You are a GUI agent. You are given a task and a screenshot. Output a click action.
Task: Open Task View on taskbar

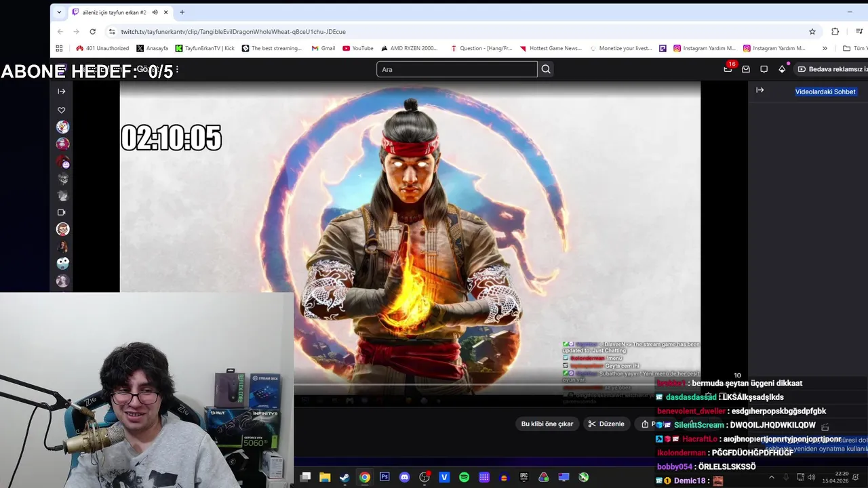(x=305, y=477)
